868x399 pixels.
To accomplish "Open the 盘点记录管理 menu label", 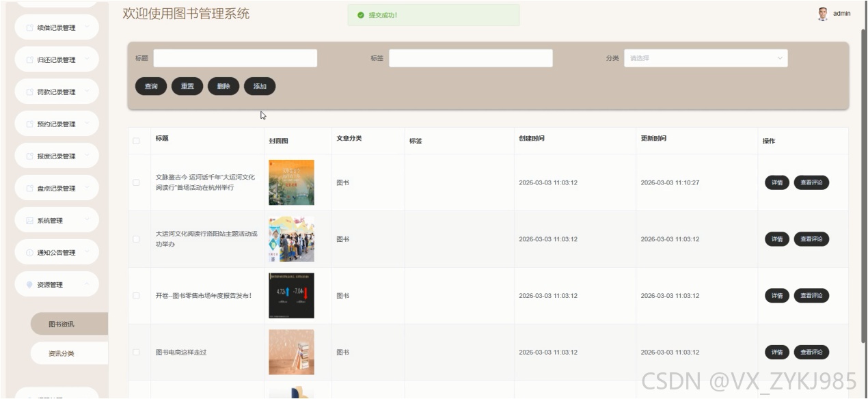I will (x=56, y=189).
